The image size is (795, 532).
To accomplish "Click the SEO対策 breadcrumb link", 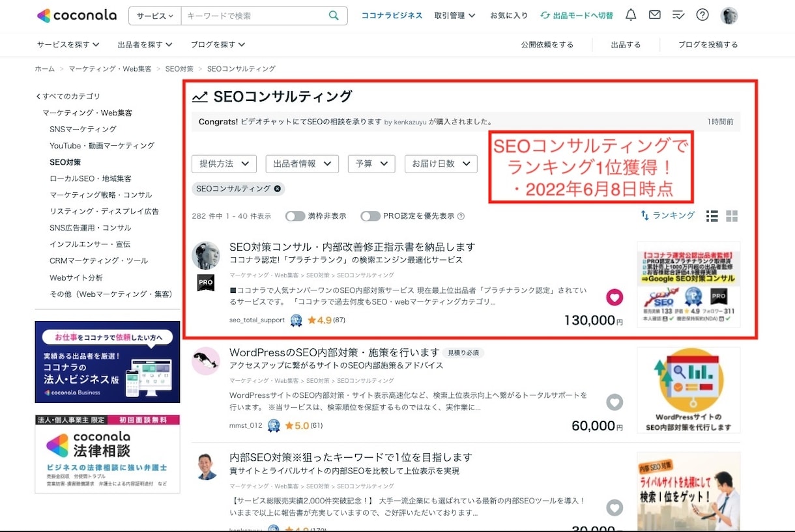I will pos(179,69).
